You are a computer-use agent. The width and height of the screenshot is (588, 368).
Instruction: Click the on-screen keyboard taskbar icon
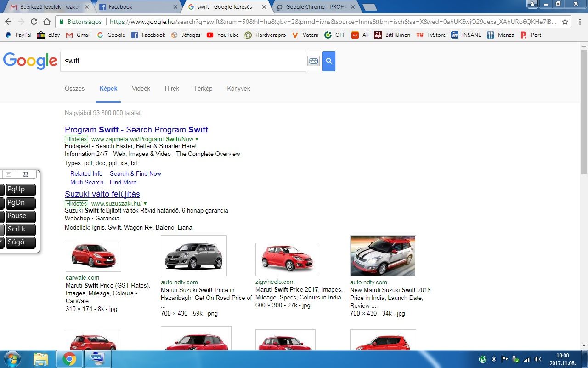(98, 359)
